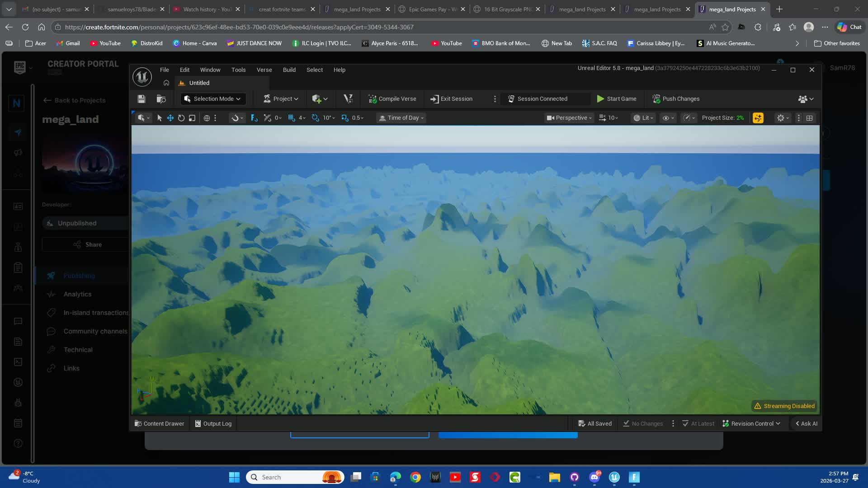Open the viewport Show flags eye menu
This screenshot has width=868, height=488.
click(668, 118)
